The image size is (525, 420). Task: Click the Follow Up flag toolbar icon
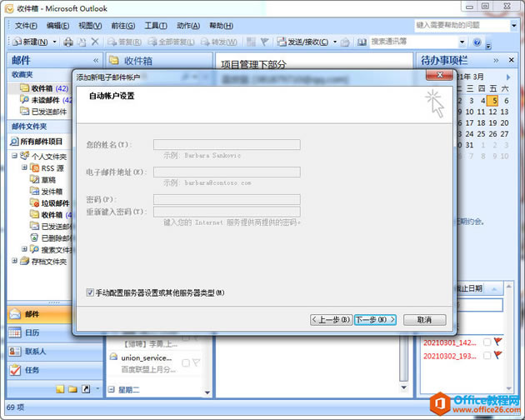tap(264, 42)
